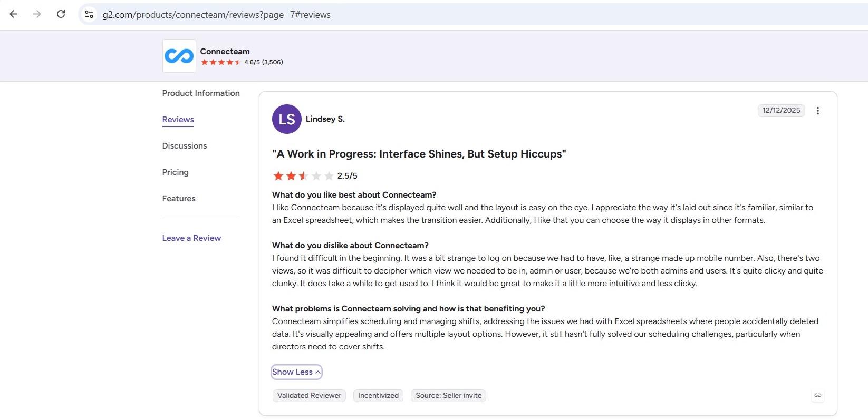Click the Connecteam product name in header
Viewport: 868px width, 420px height.
(x=225, y=52)
